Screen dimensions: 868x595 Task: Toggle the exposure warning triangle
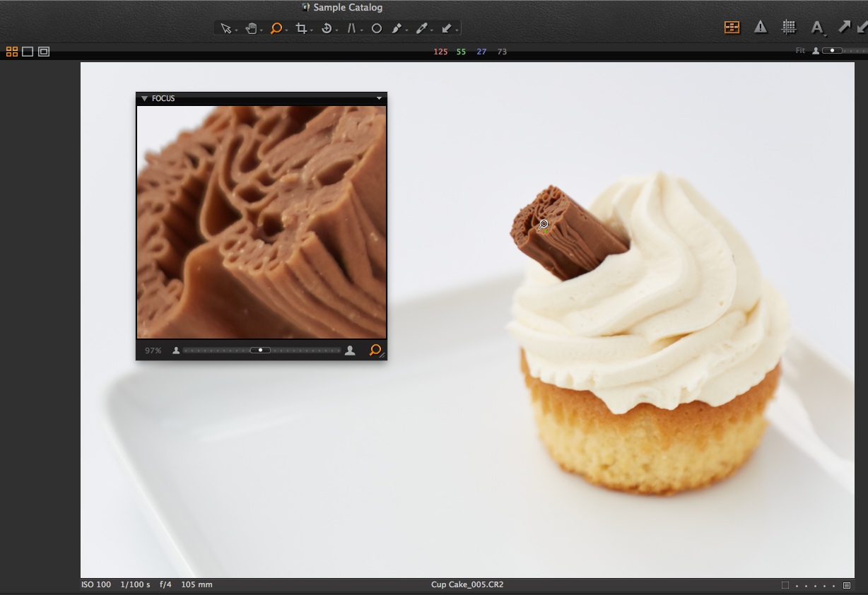(761, 28)
